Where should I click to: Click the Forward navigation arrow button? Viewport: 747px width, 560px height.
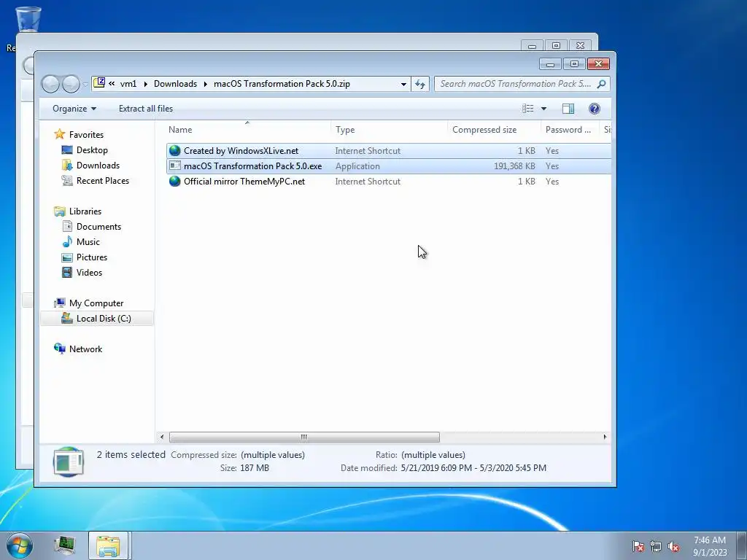(x=71, y=85)
